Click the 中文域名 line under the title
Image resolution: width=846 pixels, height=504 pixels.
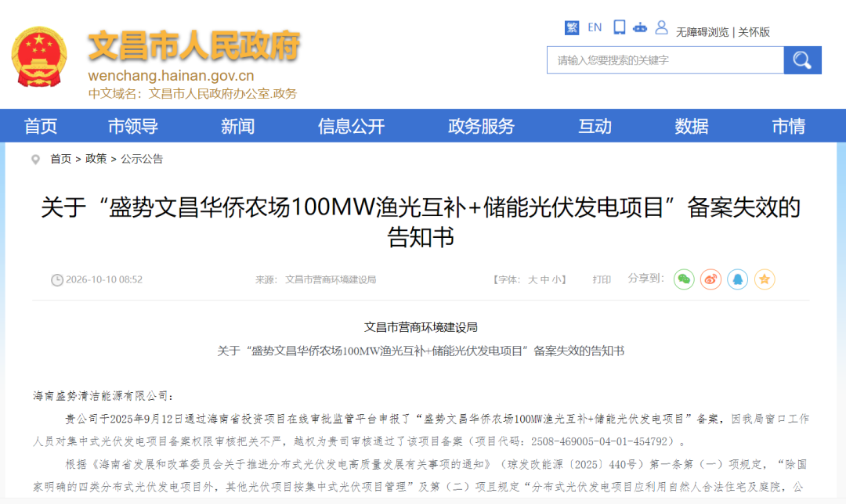pos(193,94)
